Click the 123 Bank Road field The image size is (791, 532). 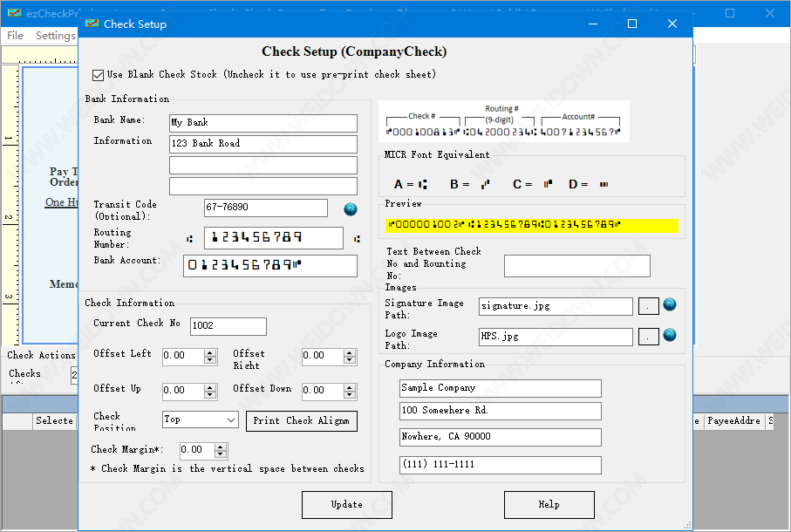[263, 144]
